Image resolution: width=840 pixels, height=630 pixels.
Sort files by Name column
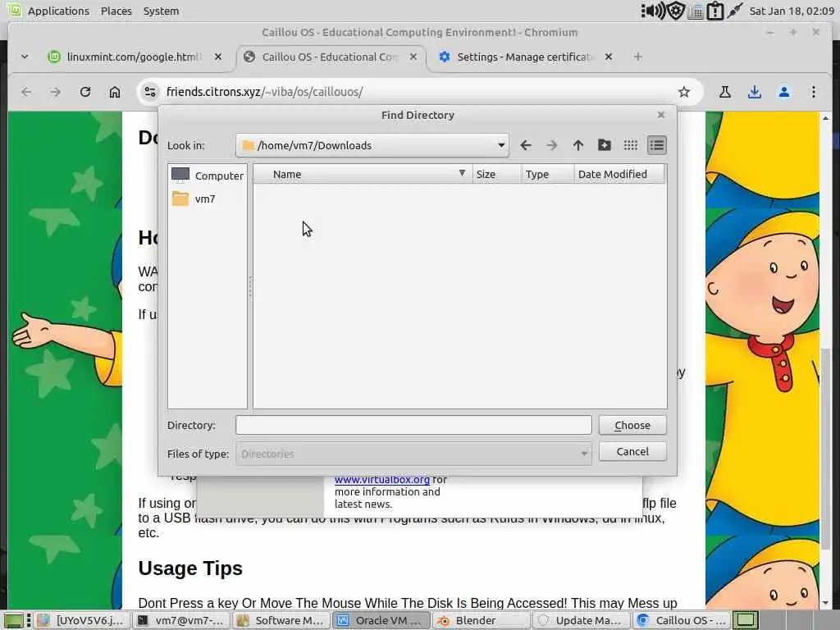point(363,174)
